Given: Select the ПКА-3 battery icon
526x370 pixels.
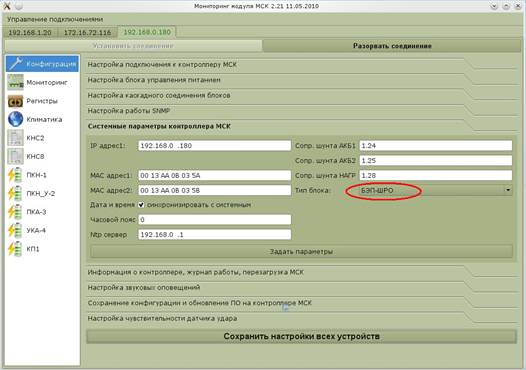Looking at the screenshot, I should 15,212.
